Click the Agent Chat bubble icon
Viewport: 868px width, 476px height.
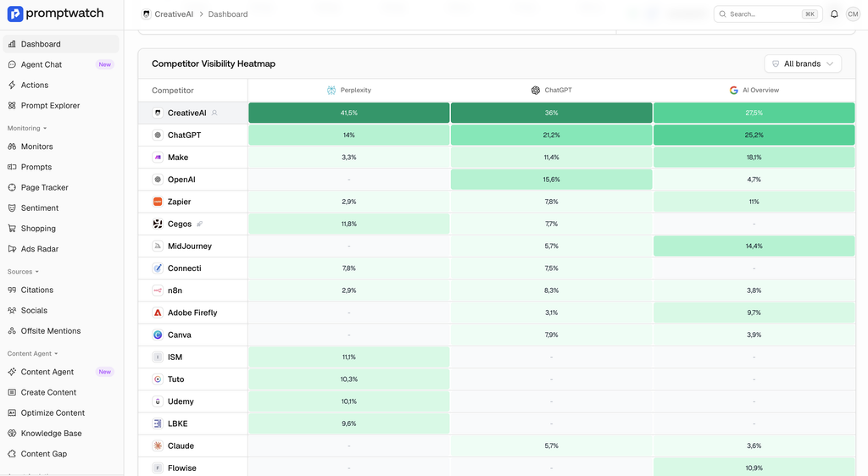click(12, 64)
